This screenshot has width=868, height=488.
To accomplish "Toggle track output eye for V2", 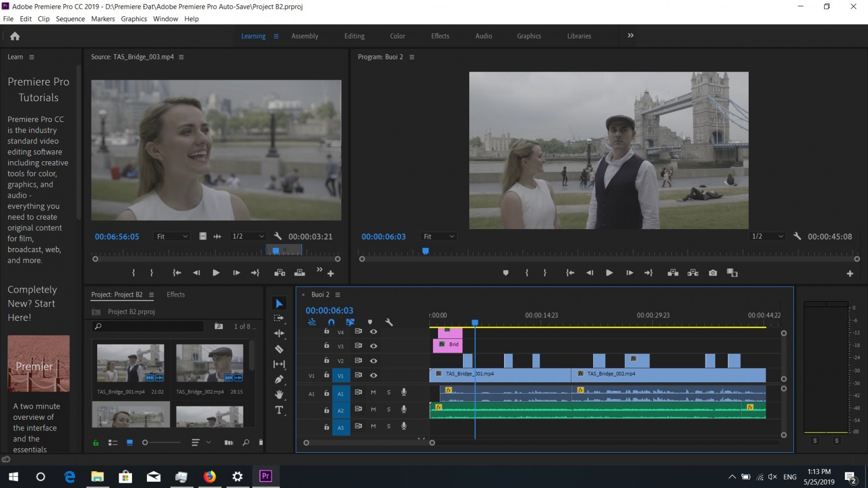I will click(x=374, y=361).
